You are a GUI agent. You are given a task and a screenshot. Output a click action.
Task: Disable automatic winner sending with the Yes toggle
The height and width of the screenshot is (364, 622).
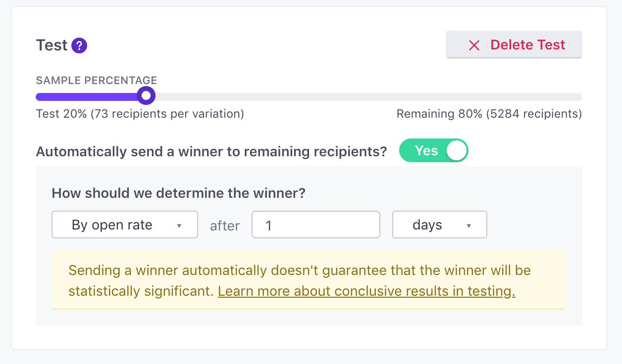pos(433,151)
